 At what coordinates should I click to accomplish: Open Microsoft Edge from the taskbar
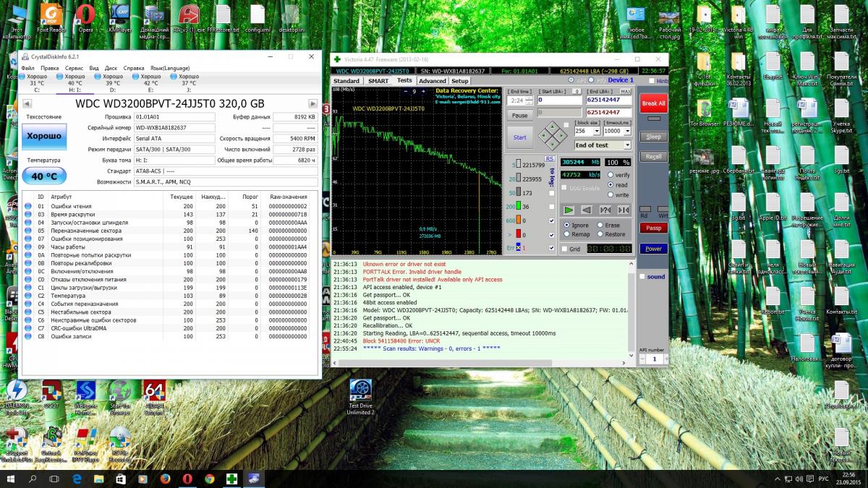77,479
